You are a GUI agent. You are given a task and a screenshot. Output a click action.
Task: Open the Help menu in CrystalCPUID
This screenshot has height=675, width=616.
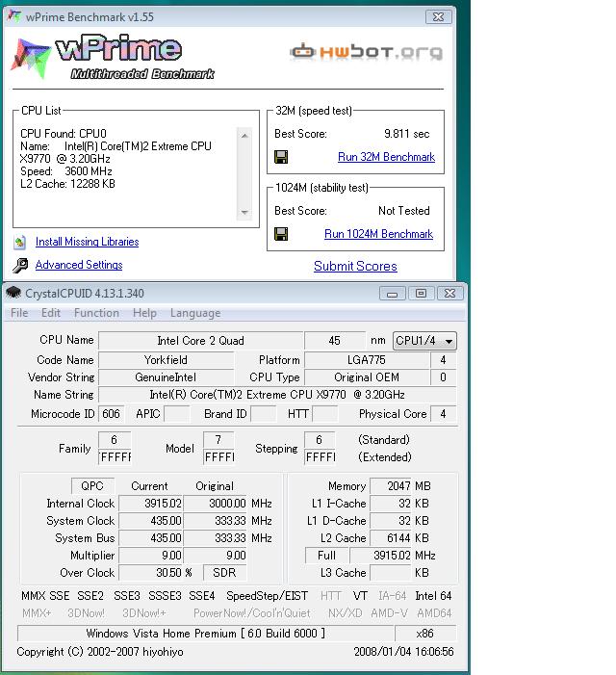[144, 313]
